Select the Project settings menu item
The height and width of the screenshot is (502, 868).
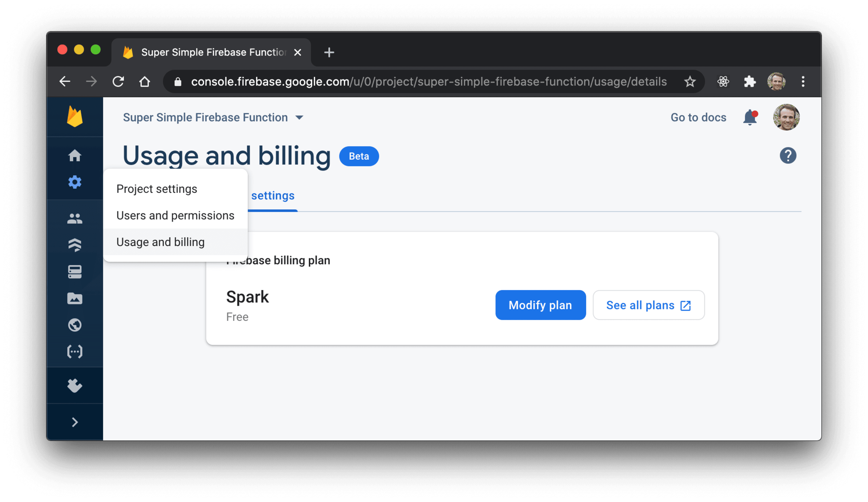[157, 188]
